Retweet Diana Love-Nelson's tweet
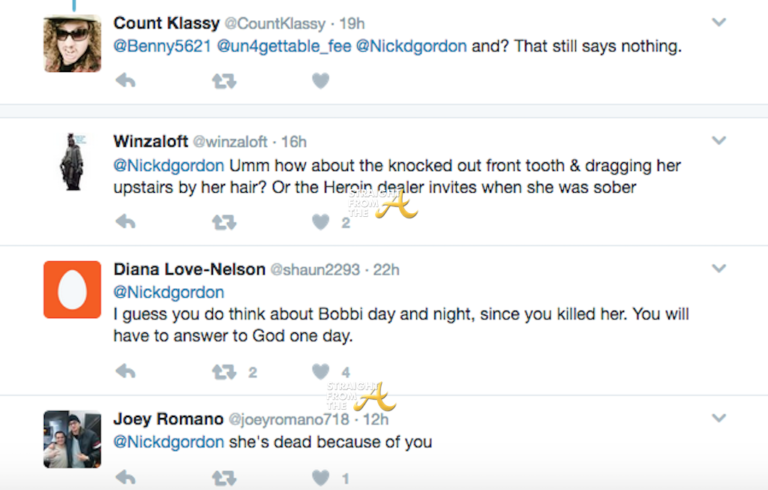Viewport: 768px width, 490px height. pos(224,372)
